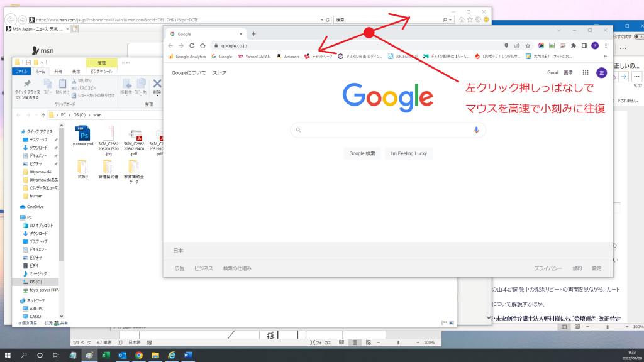Open Googleについて link
This screenshot has width=644, height=362.
[x=189, y=73]
